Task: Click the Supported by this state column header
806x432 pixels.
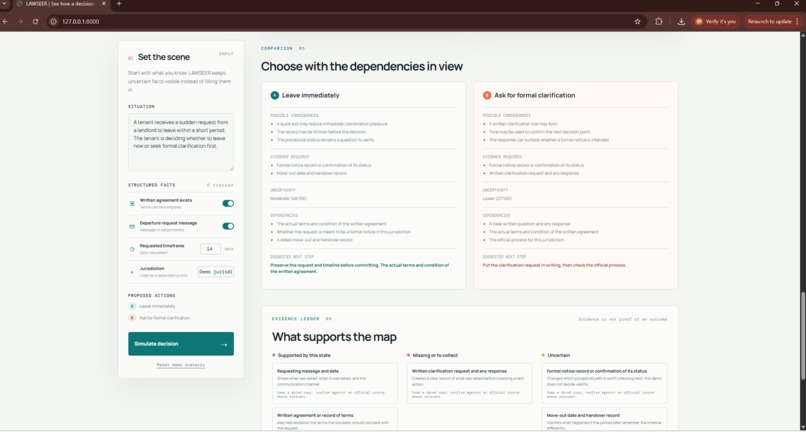Action: click(x=304, y=355)
